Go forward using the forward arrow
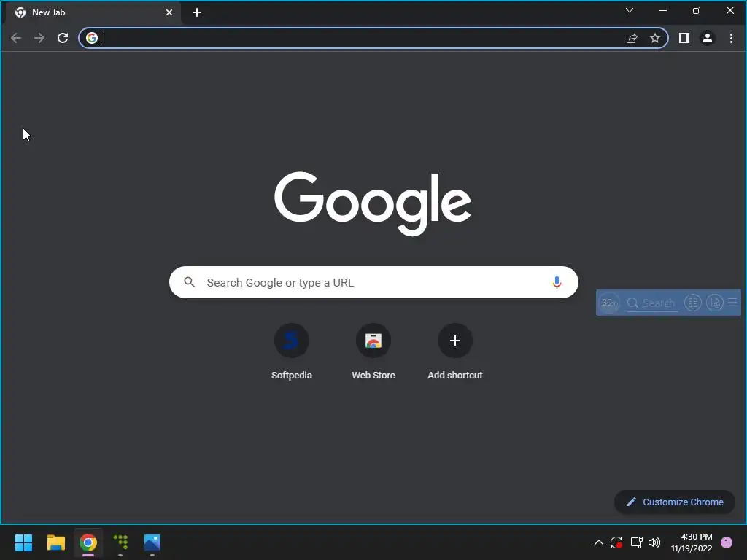This screenshot has height=560, width=747. tap(39, 38)
